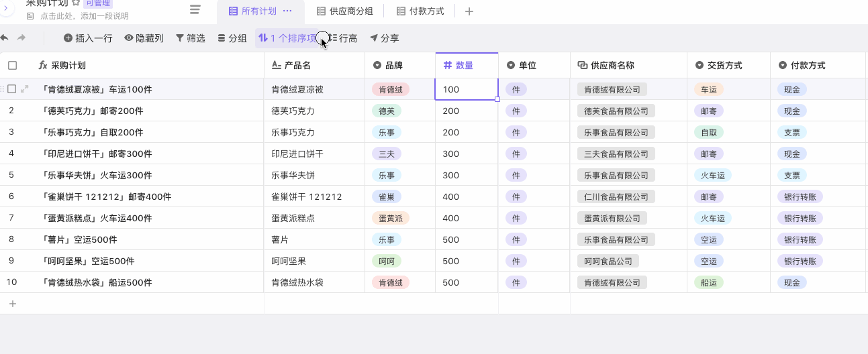
Task: Open the 隐藏列 hide columns option
Action: 144,39
